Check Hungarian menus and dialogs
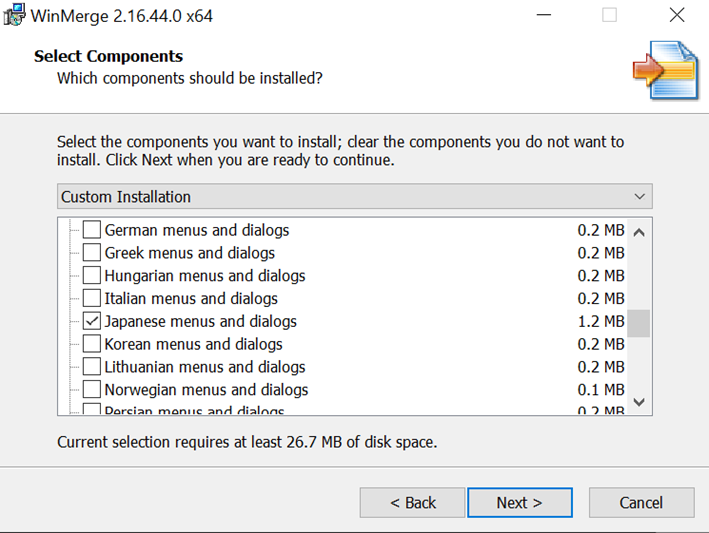This screenshot has height=533, width=709. [92, 275]
